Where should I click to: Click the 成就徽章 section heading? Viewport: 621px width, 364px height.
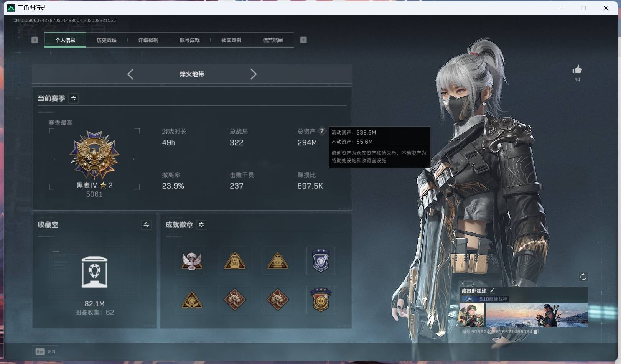(x=179, y=225)
